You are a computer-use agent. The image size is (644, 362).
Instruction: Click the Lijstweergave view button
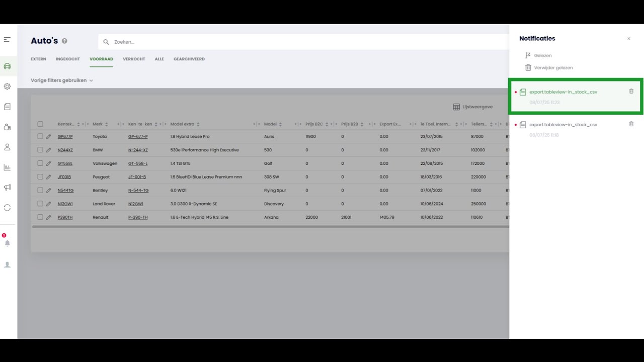tap(473, 107)
